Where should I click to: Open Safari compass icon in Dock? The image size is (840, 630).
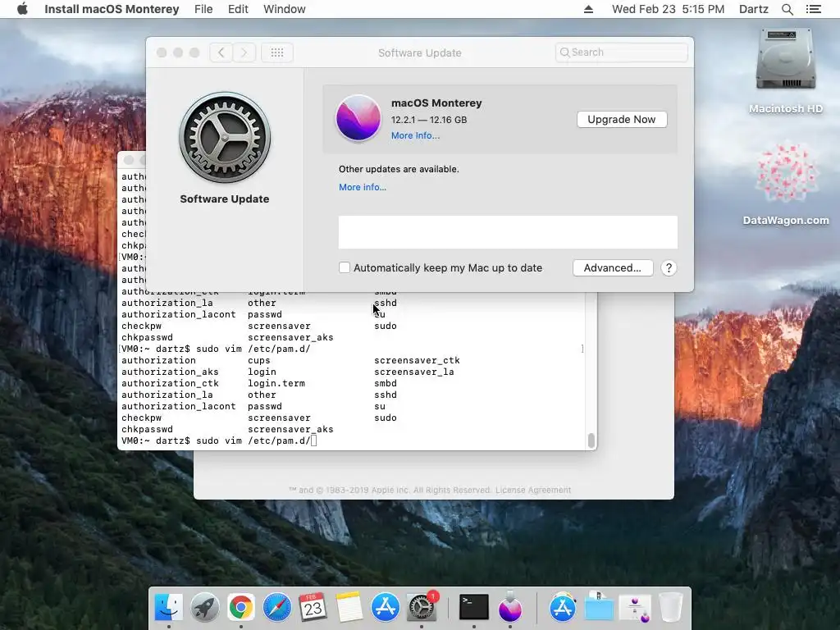pos(277,607)
